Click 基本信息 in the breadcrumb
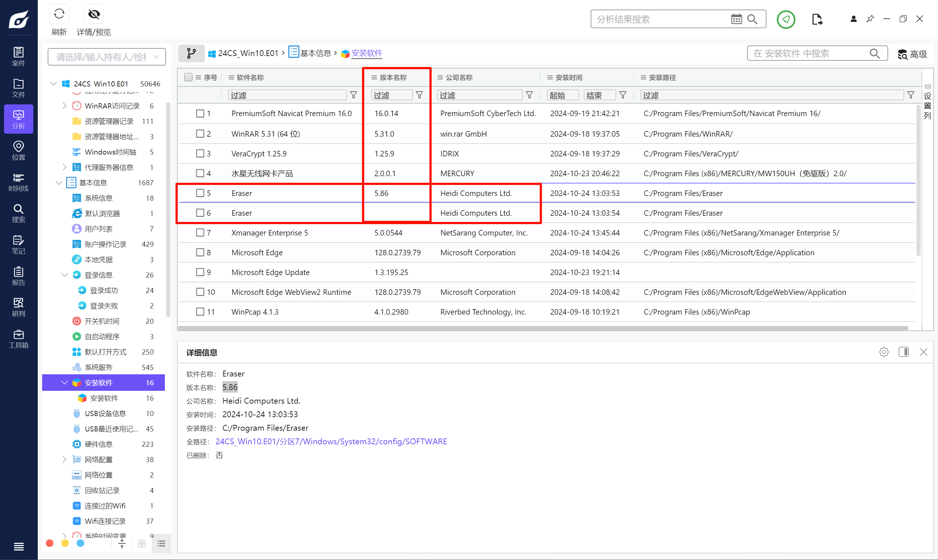This screenshot has width=938, height=560. (315, 53)
